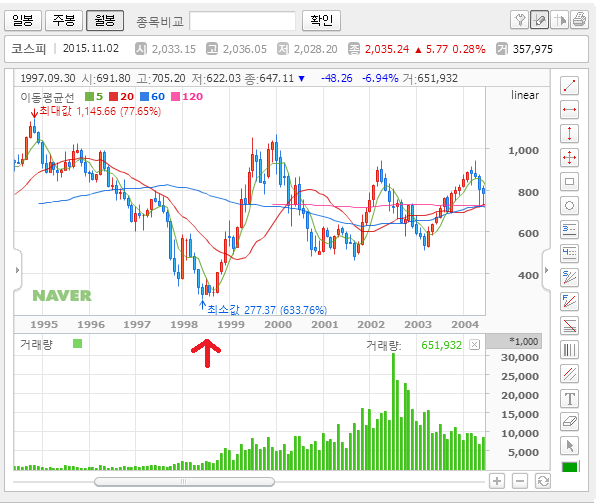This screenshot has height=503, width=596.
Task: Click the 코스피 index name
Action: pos(29,49)
